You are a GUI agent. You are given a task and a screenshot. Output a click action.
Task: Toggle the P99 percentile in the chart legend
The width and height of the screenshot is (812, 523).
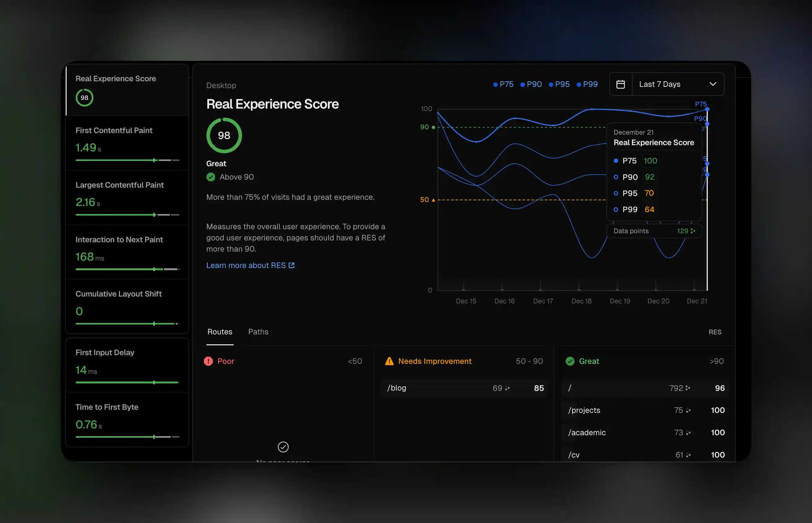coord(587,84)
